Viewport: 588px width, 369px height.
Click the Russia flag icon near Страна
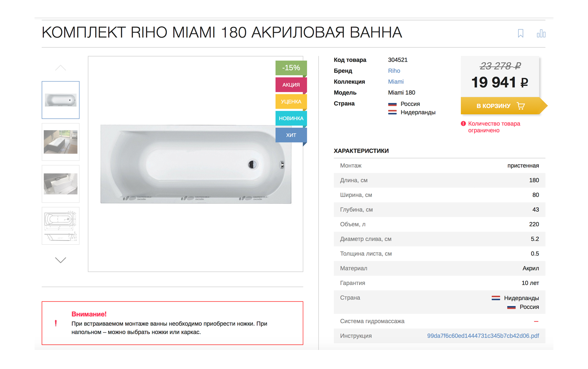click(x=392, y=104)
